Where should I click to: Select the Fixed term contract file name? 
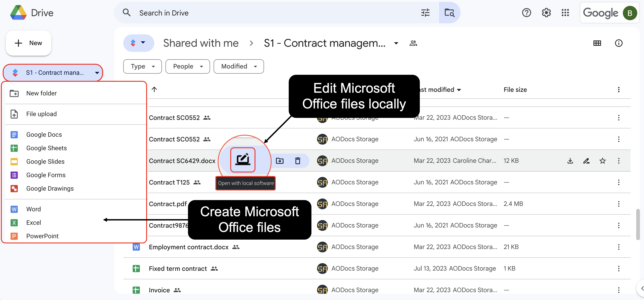[178, 269]
